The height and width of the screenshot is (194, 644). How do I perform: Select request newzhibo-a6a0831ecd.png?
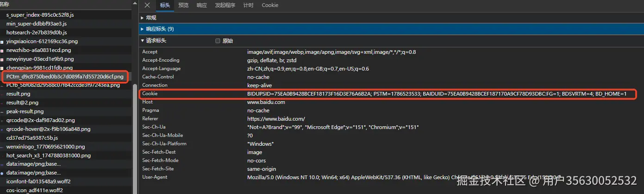(39, 50)
